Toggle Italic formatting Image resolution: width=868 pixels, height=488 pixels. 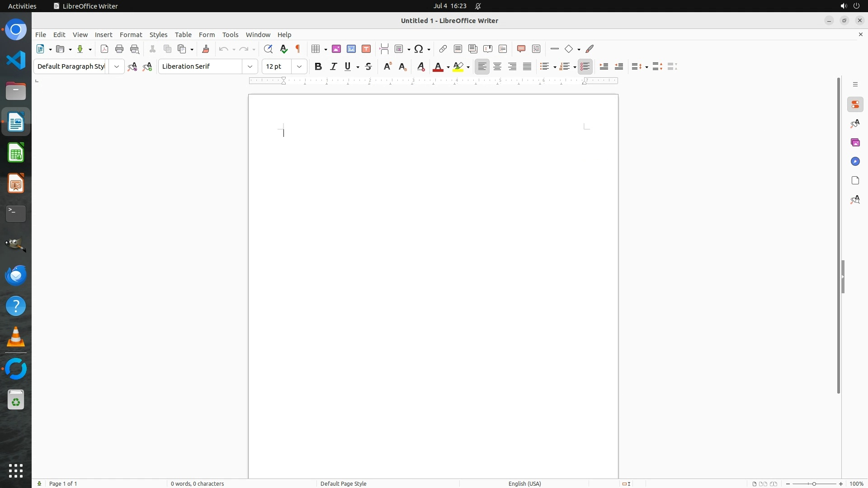333,66
